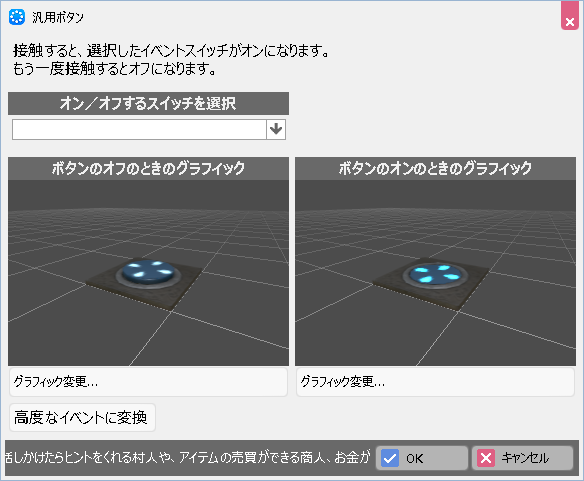This screenshot has height=481, width=584.
Task: Change graphic for the on state
Action: coord(435,382)
